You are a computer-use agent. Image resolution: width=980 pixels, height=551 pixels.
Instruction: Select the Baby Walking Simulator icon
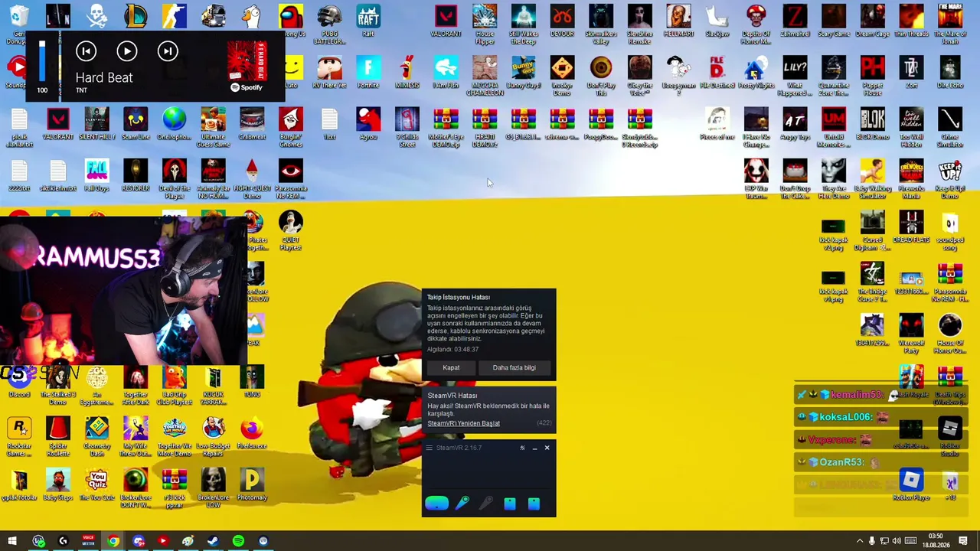pyautogui.click(x=872, y=179)
